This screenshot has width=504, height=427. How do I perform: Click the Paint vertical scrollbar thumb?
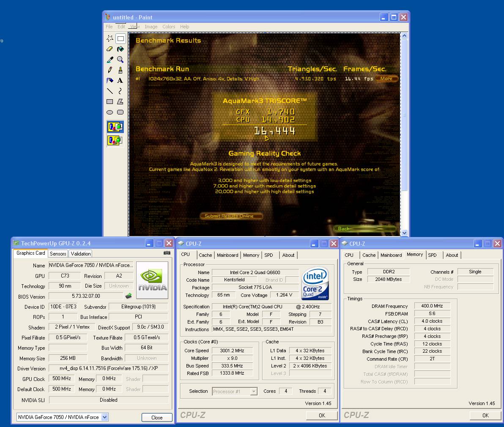[x=404, y=114]
